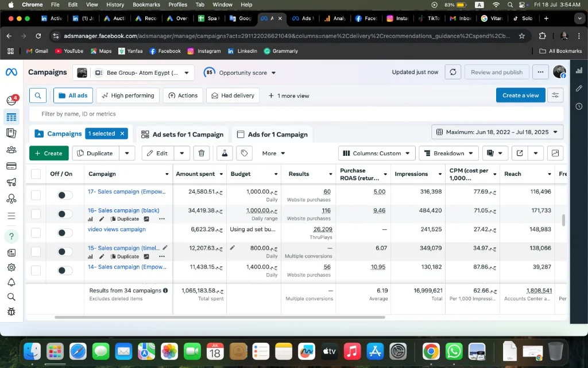Screen dimensions: 588x368
Task: Refresh data with the circular arrow button
Action: click(x=452, y=72)
